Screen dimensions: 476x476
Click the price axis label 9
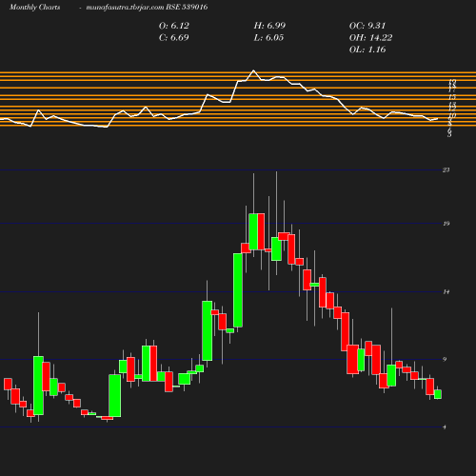click(x=445, y=359)
